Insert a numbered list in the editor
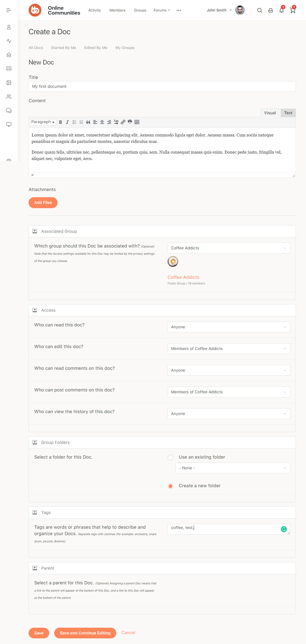Viewport: 306px width, 644px height. [x=81, y=122]
